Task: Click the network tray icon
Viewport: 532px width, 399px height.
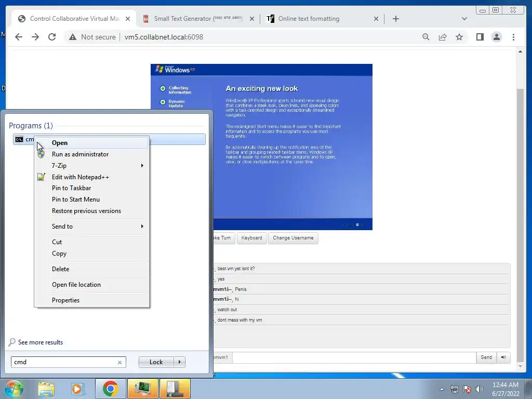Action: point(454,389)
